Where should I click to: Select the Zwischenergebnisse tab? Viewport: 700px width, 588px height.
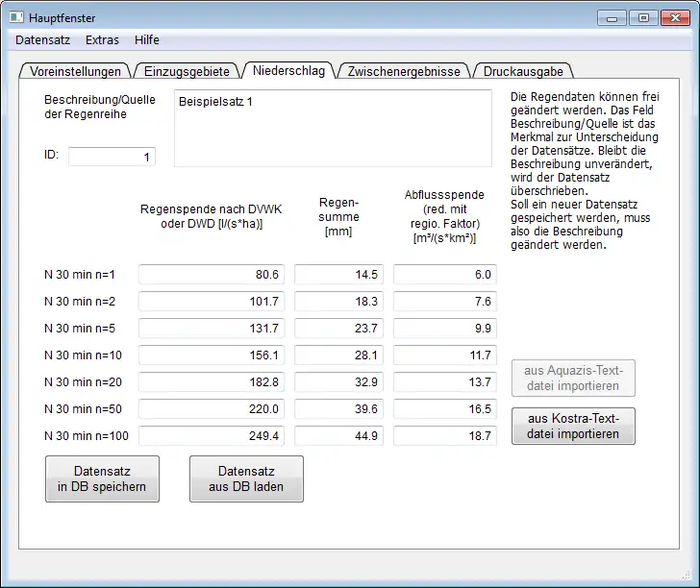(x=404, y=71)
